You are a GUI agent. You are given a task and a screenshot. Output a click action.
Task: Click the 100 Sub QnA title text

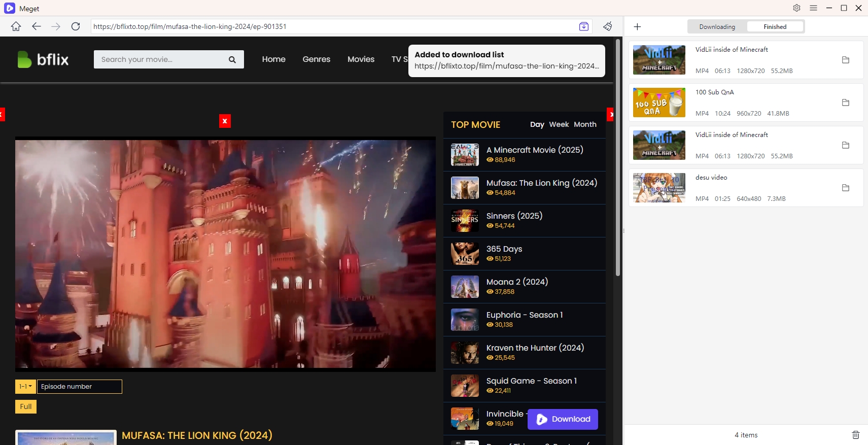[x=714, y=92]
